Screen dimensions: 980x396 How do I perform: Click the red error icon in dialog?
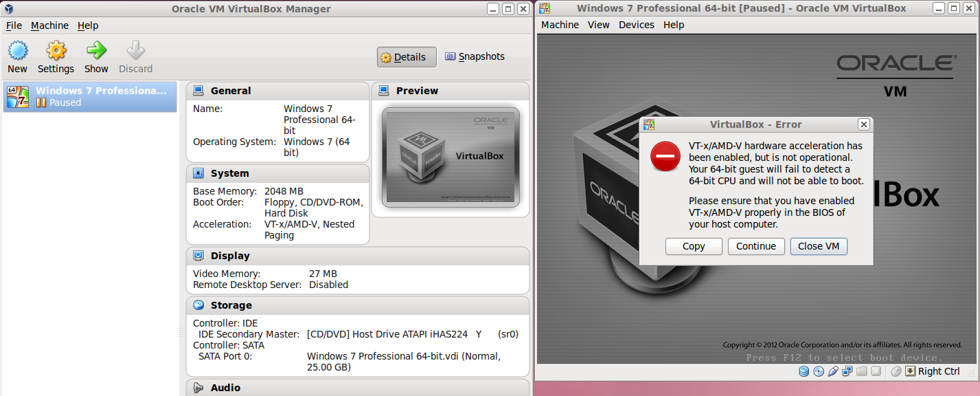pos(665,156)
